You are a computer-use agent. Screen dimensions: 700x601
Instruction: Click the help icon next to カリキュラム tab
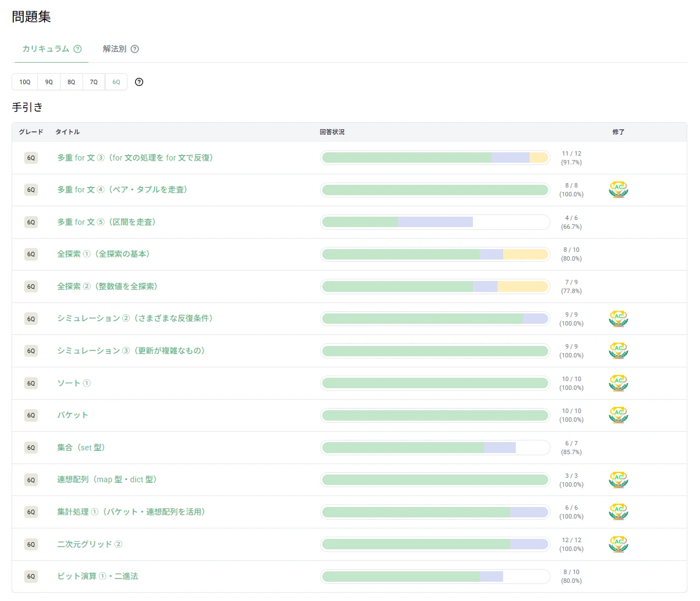click(x=78, y=49)
